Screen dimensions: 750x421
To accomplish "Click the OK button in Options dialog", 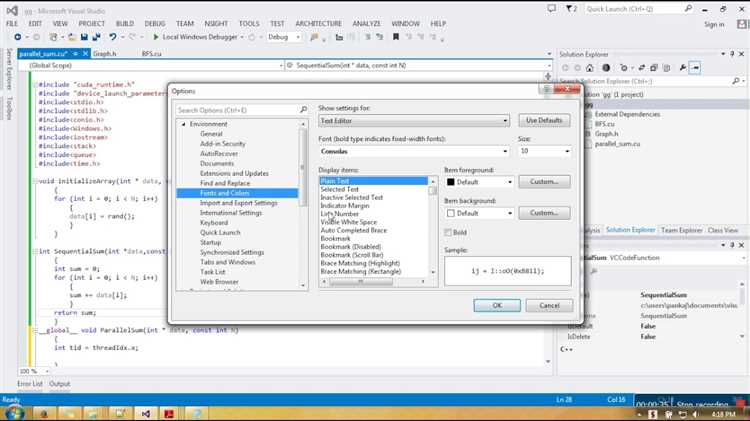I will coord(497,305).
